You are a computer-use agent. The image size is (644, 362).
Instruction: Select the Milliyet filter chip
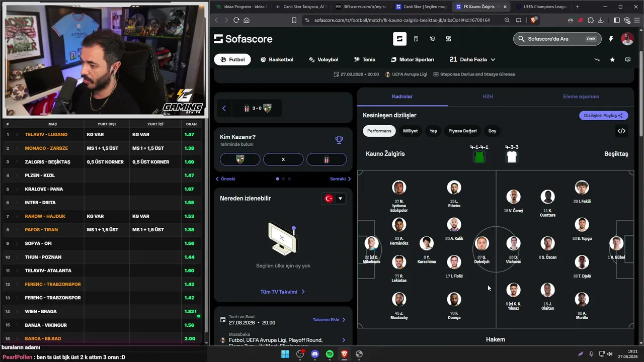pos(411,131)
